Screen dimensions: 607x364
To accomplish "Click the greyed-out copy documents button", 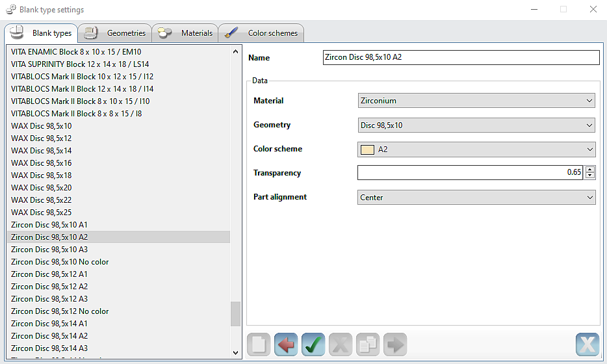I will [x=368, y=344].
